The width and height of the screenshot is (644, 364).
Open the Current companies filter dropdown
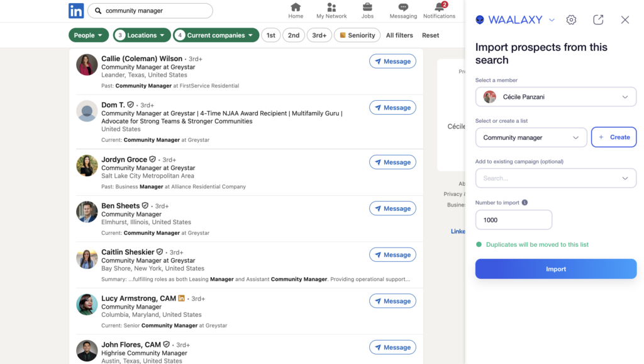point(216,35)
